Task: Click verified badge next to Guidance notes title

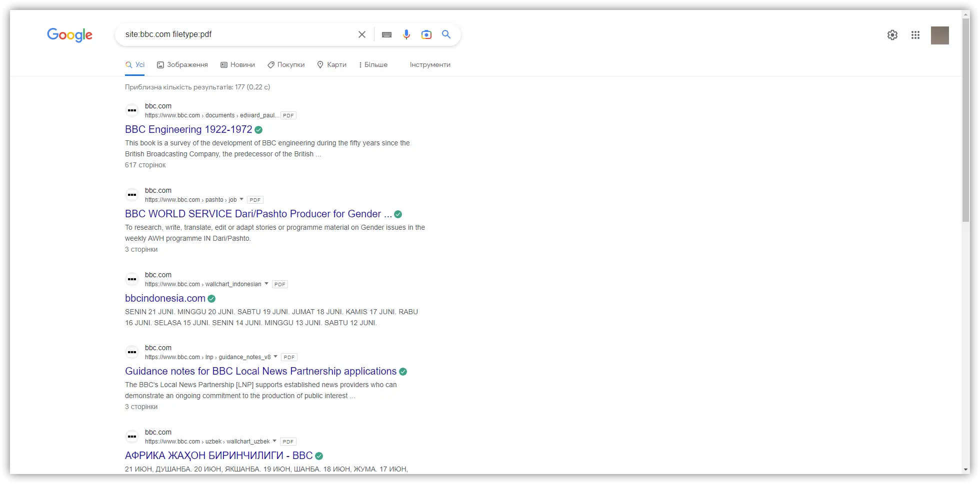Action: pos(403,372)
